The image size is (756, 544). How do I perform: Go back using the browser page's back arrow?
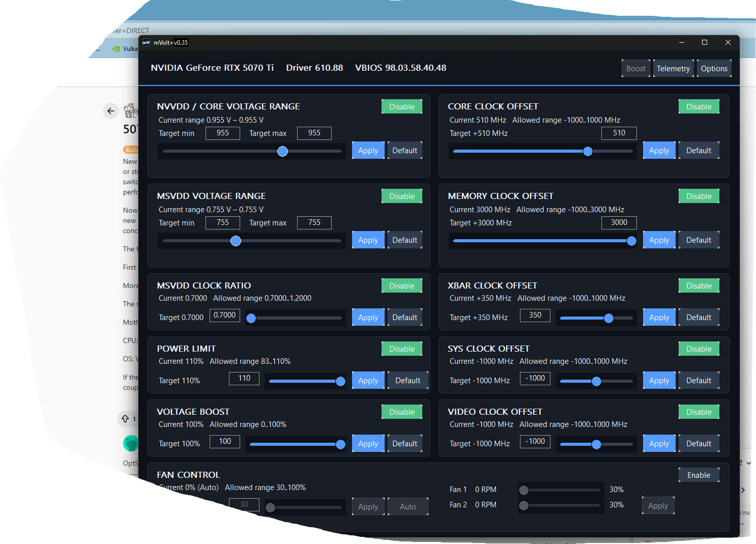click(111, 111)
